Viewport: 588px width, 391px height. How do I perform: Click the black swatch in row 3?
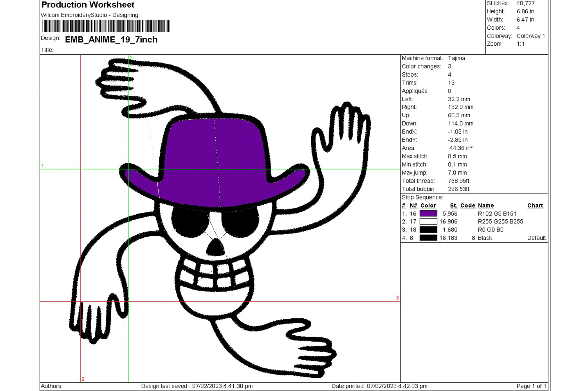tap(428, 230)
